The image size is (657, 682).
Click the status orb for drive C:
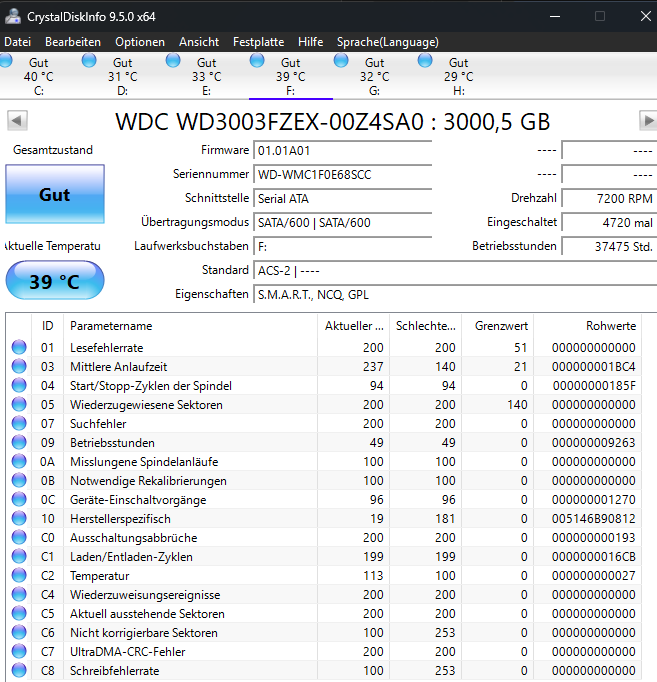pyautogui.click(x=6, y=60)
